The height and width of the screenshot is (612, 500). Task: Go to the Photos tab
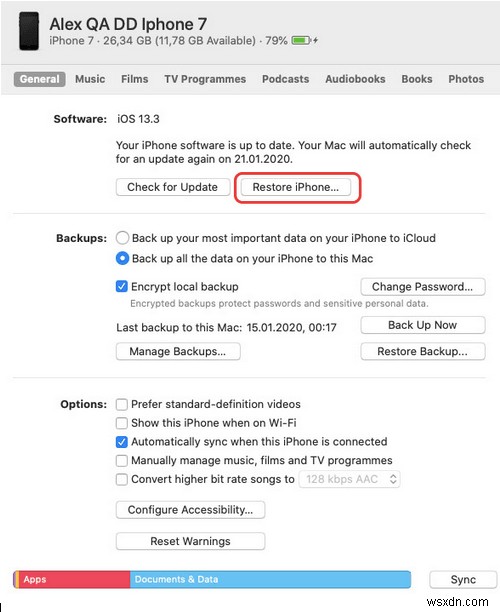tap(466, 79)
